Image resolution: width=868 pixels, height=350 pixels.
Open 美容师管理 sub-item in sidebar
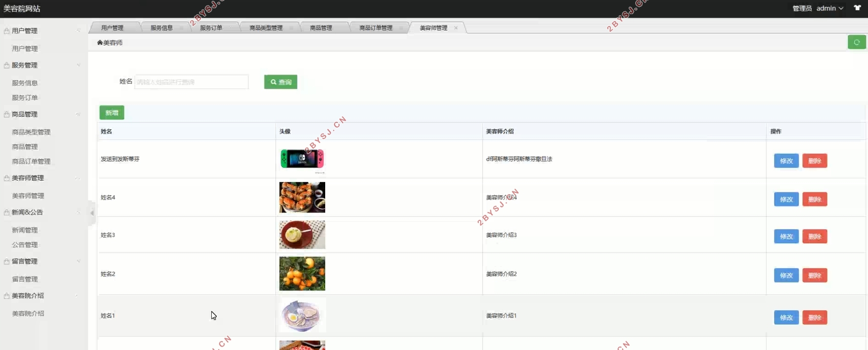tap(28, 195)
